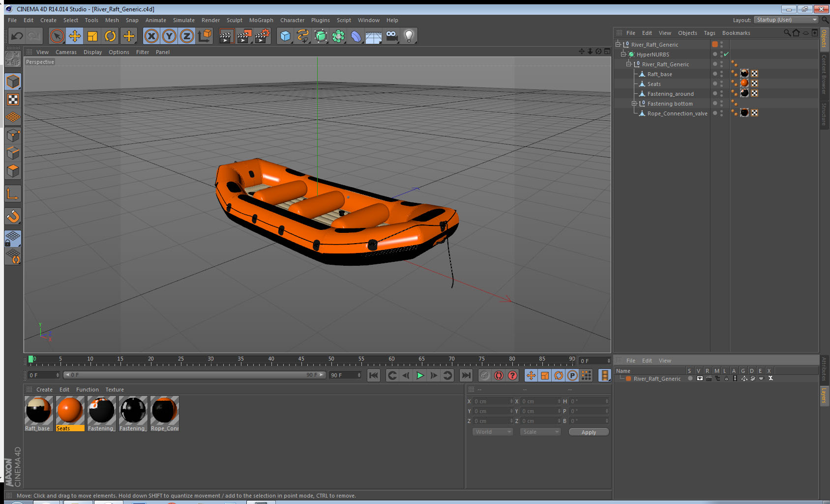The width and height of the screenshot is (830, 504).
Task: Switch to Polygons mode
Action: coord(13,171)
